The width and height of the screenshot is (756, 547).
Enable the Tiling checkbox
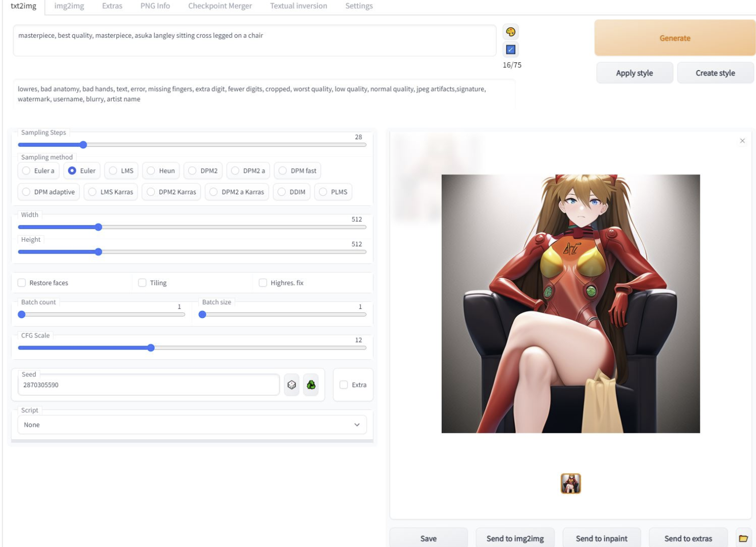coord(143,283)
